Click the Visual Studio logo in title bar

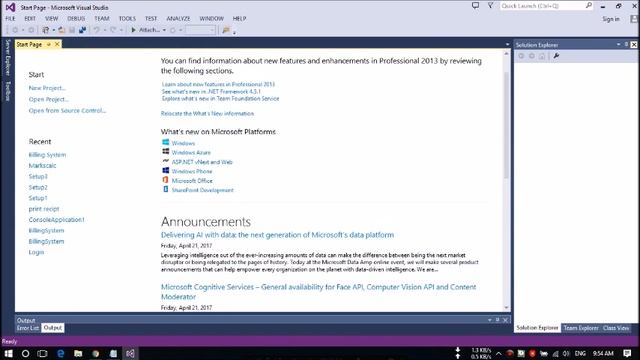click(x=10, y=7)
